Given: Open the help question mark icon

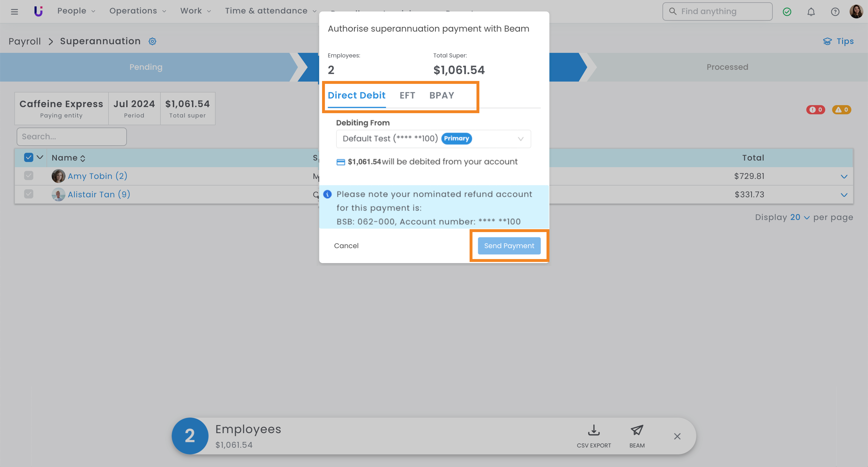Looking at the screenshot, I should 835,12.
